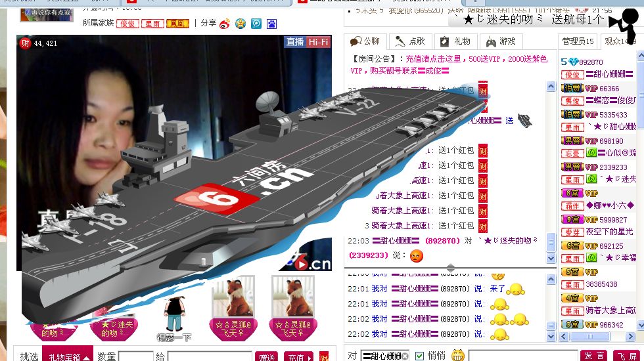644x361 pixels.
Task: Click in the 给 recipient input field
Action: tap(210, 356)
